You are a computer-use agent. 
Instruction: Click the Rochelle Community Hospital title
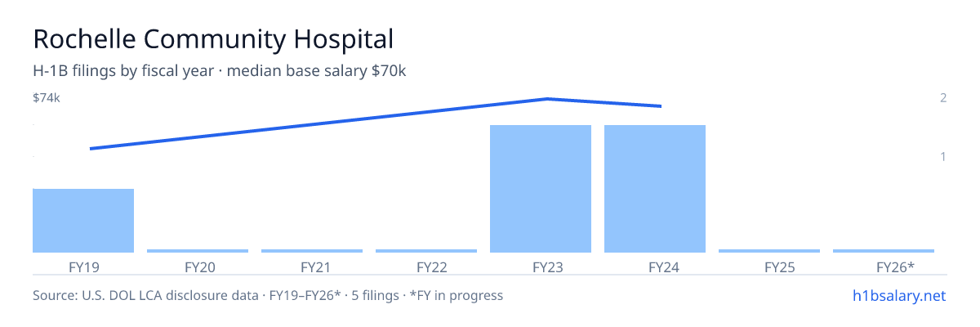[x=213, y=38]
